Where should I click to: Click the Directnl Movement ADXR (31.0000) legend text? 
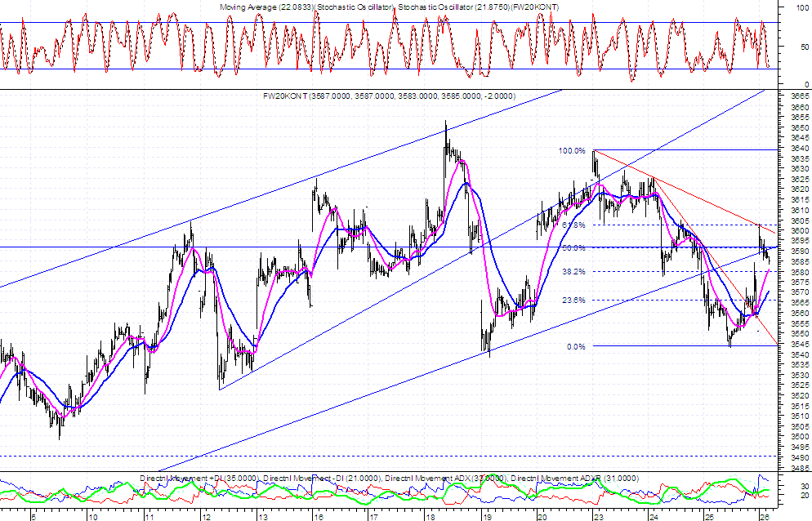tap(575, 479)
